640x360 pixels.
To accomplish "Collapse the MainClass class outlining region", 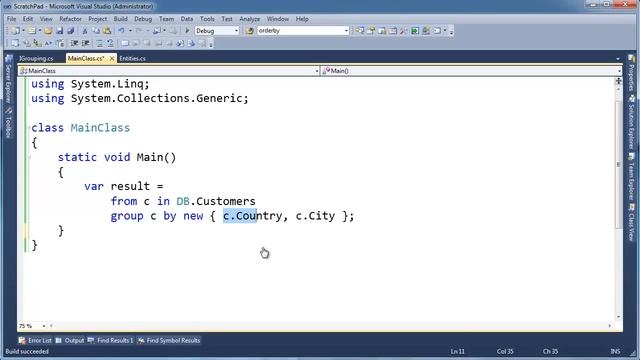I will (29, 128).
